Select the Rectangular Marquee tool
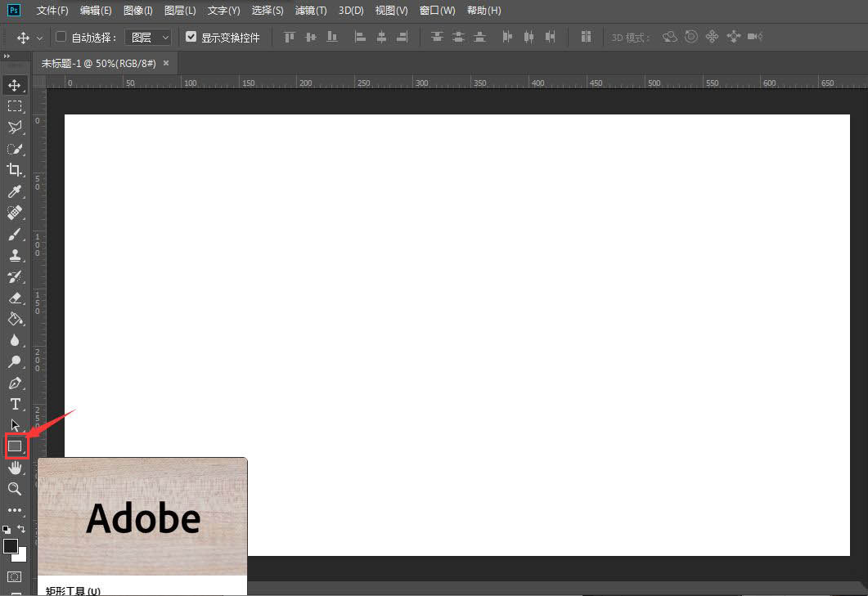 click(x=15, y=106)
